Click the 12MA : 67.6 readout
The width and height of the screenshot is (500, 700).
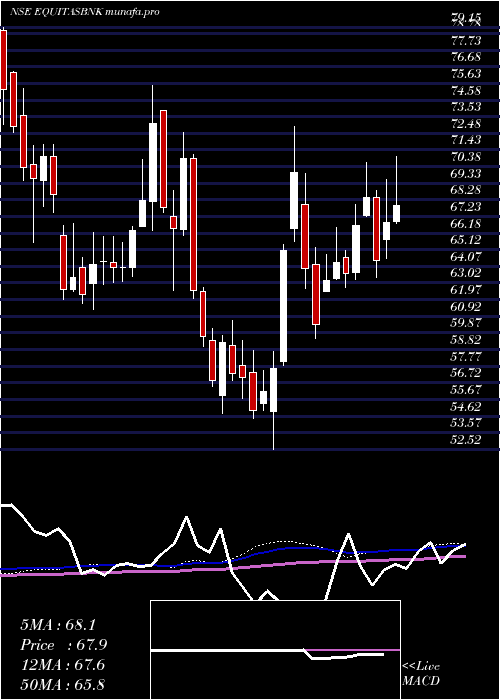[x=62, y=665]
